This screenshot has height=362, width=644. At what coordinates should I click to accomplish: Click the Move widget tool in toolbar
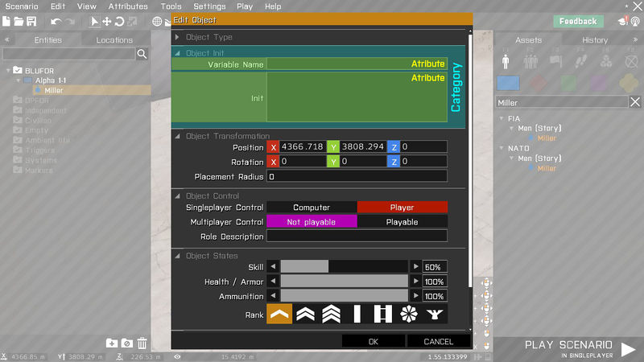click(x=106, y=21)
